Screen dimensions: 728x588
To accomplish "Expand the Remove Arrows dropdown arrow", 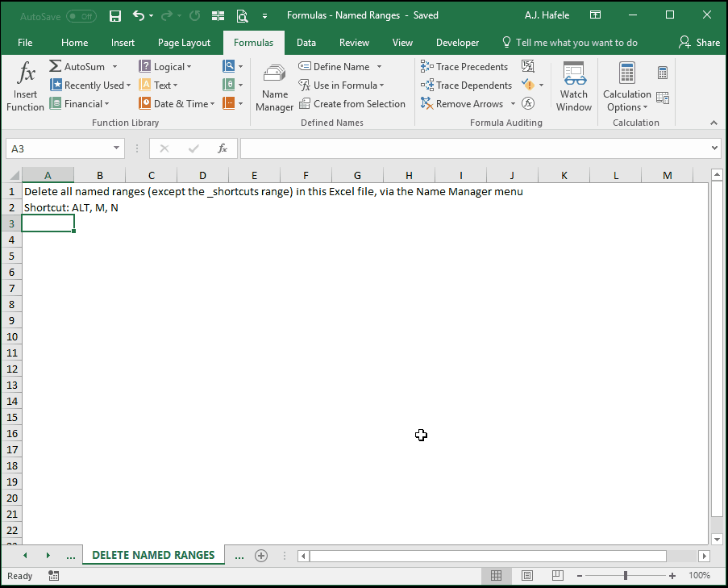I will (x=513, y=103).
